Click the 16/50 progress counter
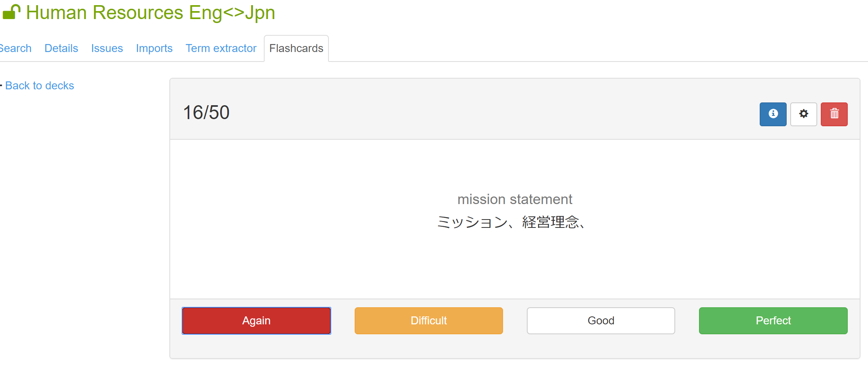Viewport: 868px width, 370px height. pyautogui.click(x=206, y=113)
